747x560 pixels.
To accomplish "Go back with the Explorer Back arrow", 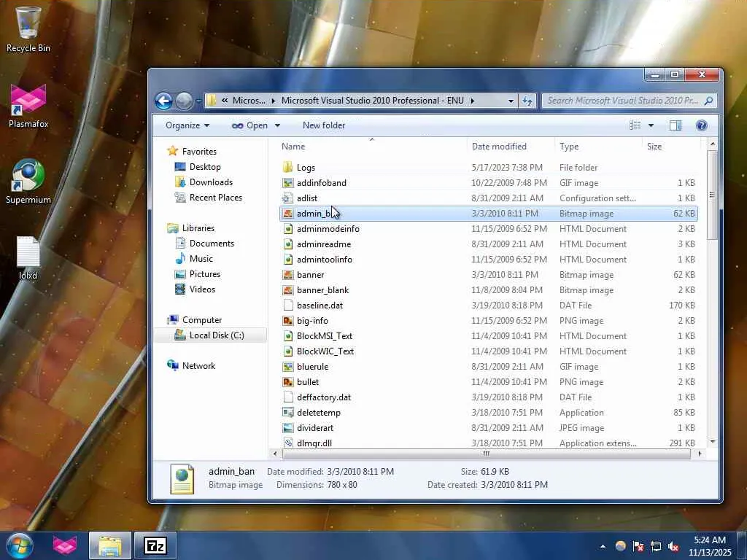I will 163,101.
